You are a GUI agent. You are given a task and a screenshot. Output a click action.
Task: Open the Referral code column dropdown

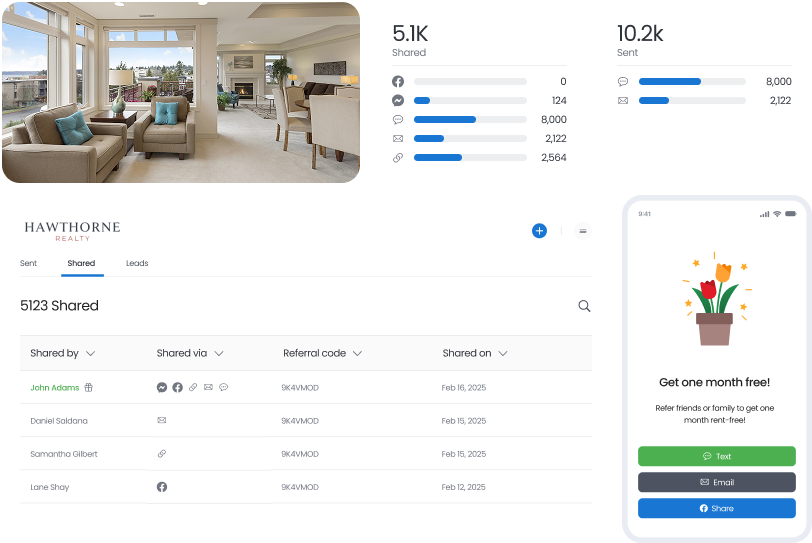357,353
